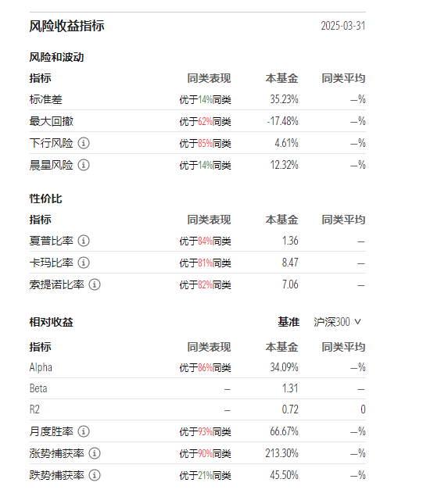Click the 最大回撤 row label
Viewport: 423px width, 504px height.
click(52, 121)
